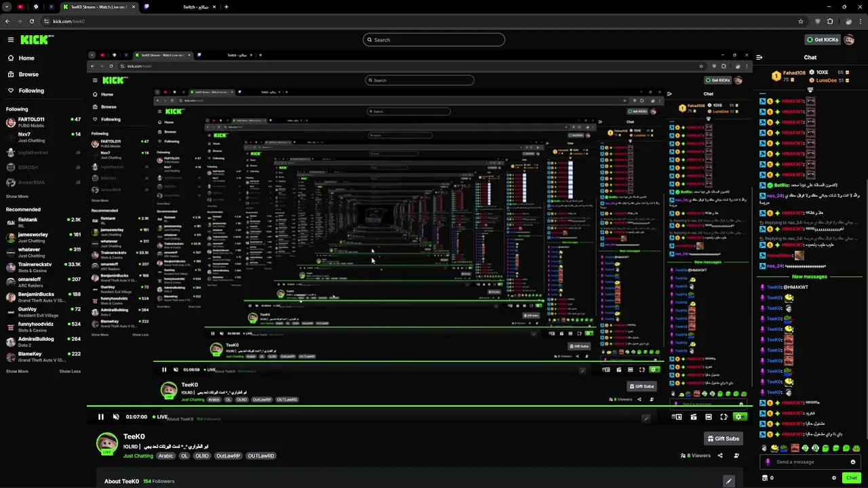Expand recommended list with Show More
868x488 pixels.
pyautogui.click(x=17, y=371)
